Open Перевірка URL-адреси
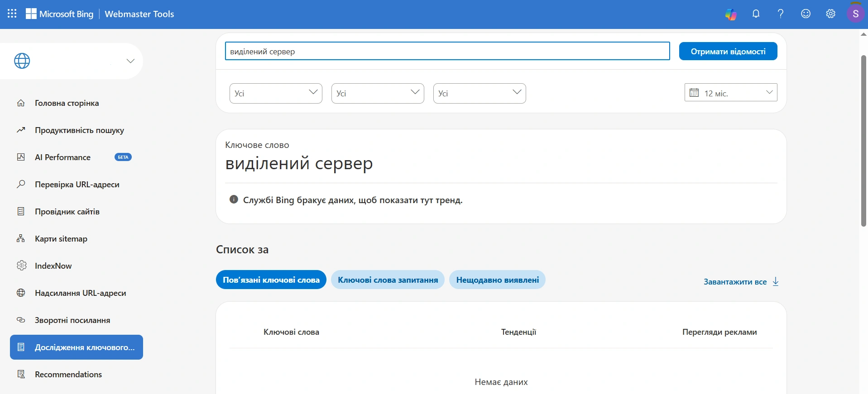 pyautogui.click(x=77, y=185)
